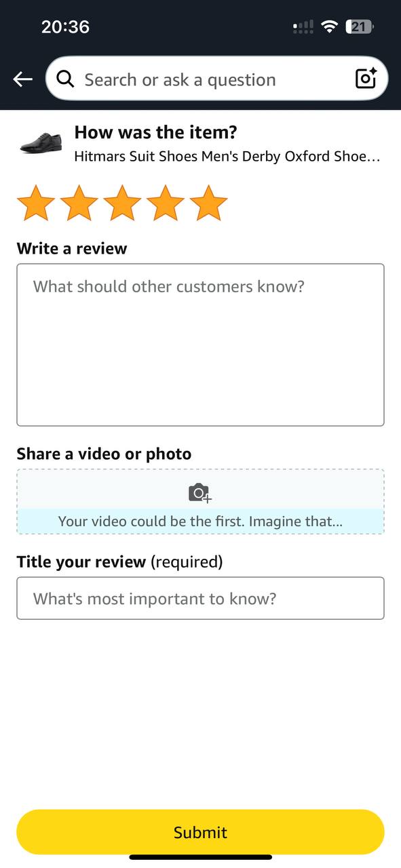Screen dimensions: 401x868
Task: Tap the 20:36 clock in status bar
Action: pos(65,26)
